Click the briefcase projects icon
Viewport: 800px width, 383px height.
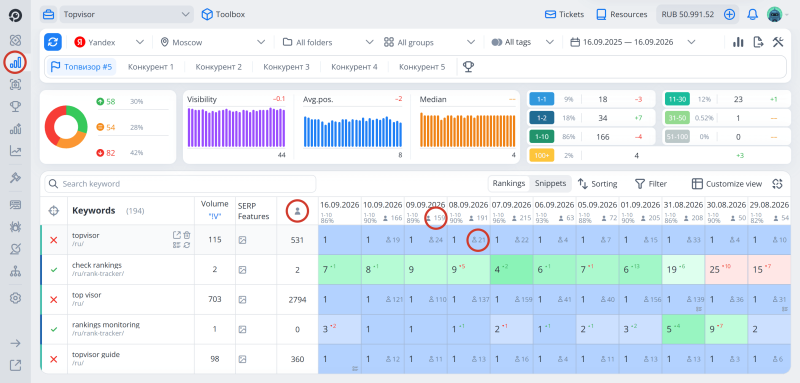coord(48,14)
